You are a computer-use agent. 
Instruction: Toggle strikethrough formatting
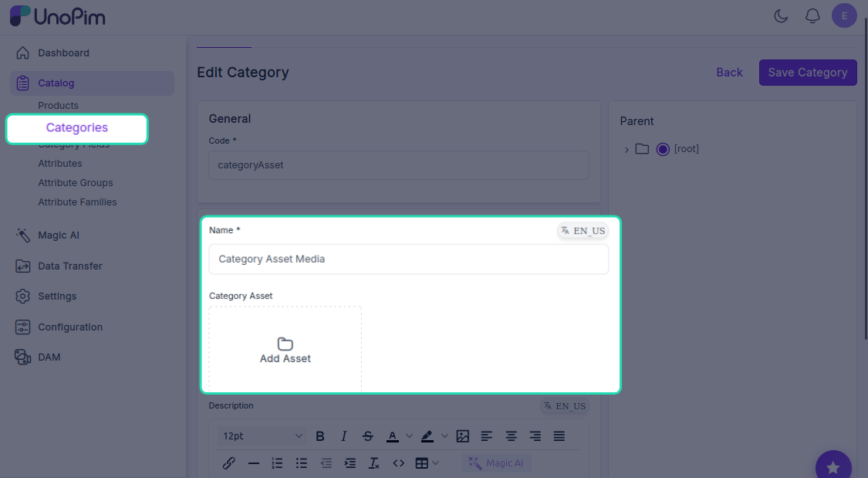(x=367, y=436)
